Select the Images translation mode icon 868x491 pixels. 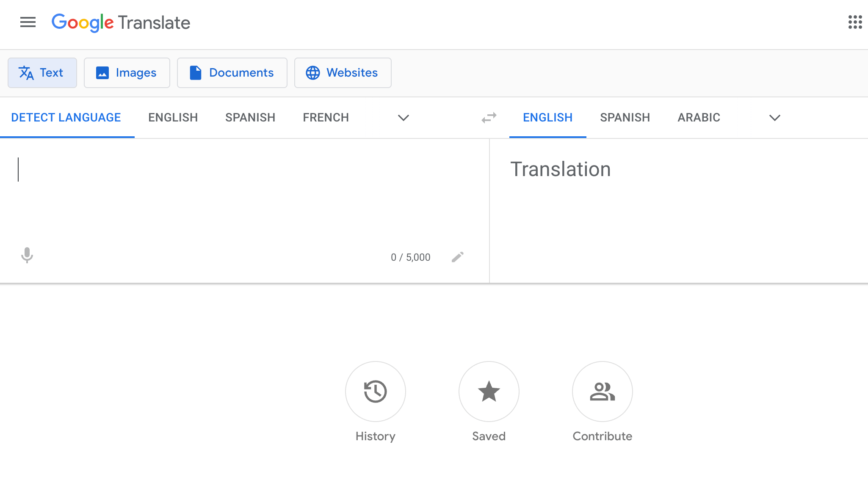[x=102, y=72]
